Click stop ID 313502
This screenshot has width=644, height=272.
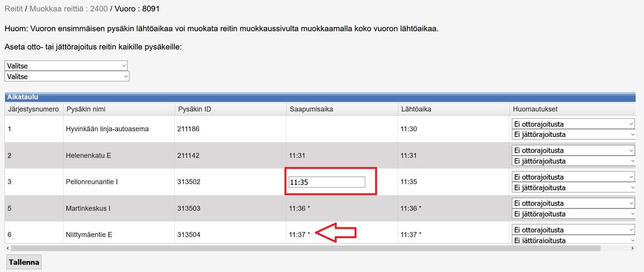[x=189, y=182]
